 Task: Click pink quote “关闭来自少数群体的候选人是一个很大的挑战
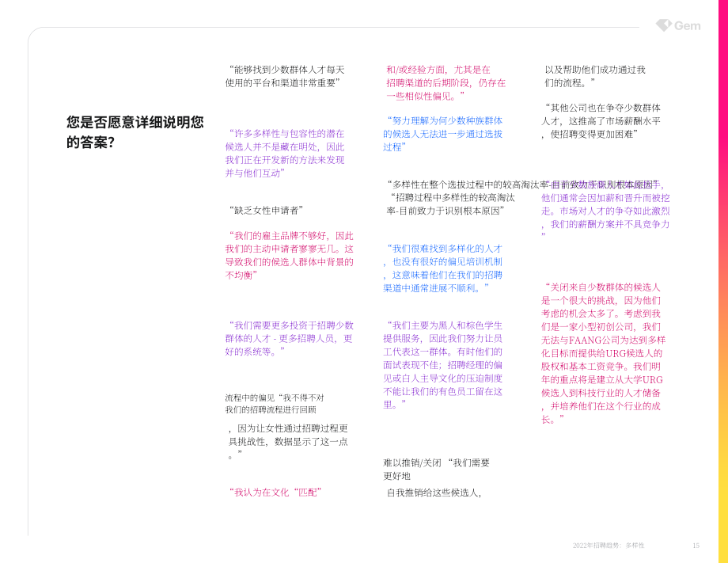pos(604,353)
